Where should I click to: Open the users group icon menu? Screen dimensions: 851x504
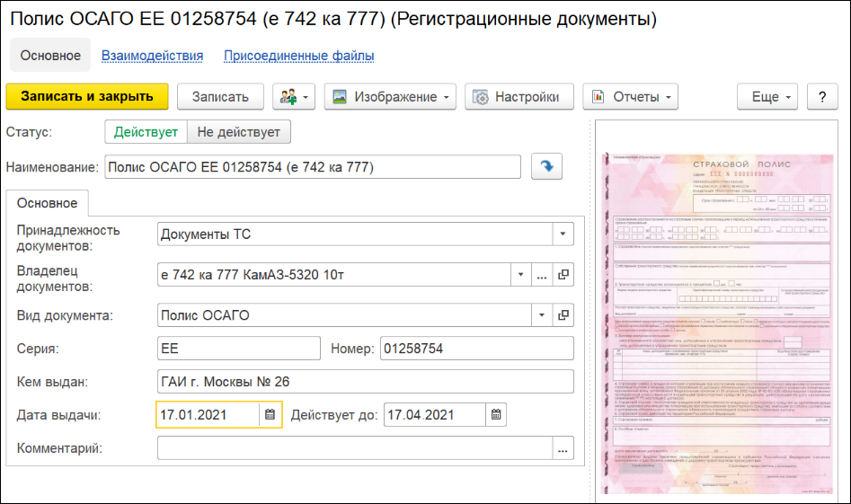[x=294, y=97]
